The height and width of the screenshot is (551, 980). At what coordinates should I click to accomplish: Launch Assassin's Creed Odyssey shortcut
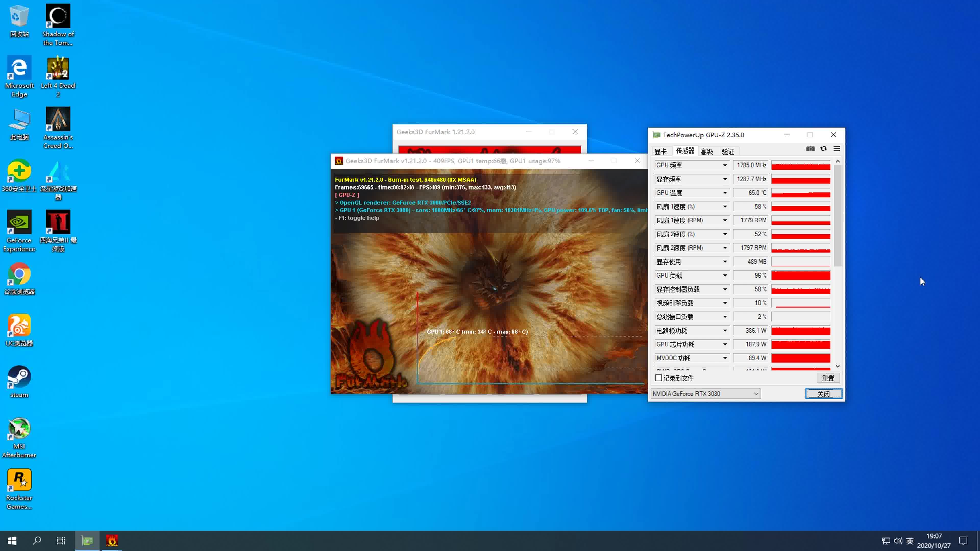(58, 128)
